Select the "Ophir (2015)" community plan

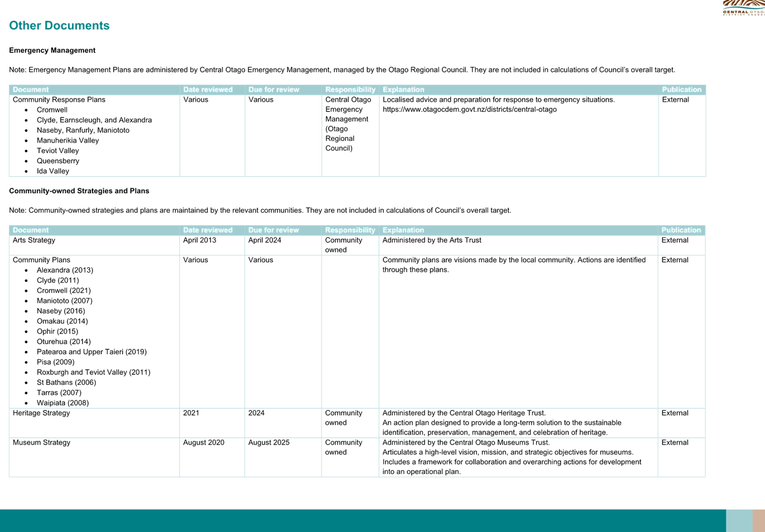pyautogui.click(x=57, y=331)
